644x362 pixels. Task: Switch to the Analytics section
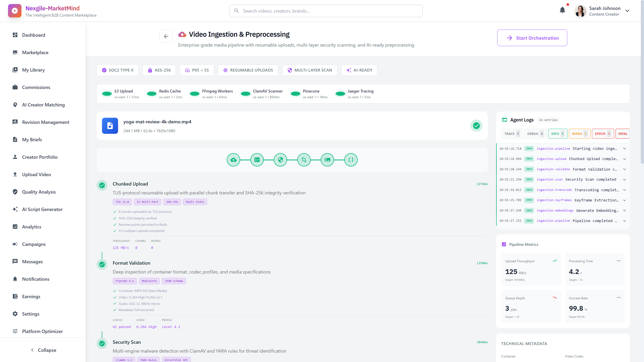(32, 227)
